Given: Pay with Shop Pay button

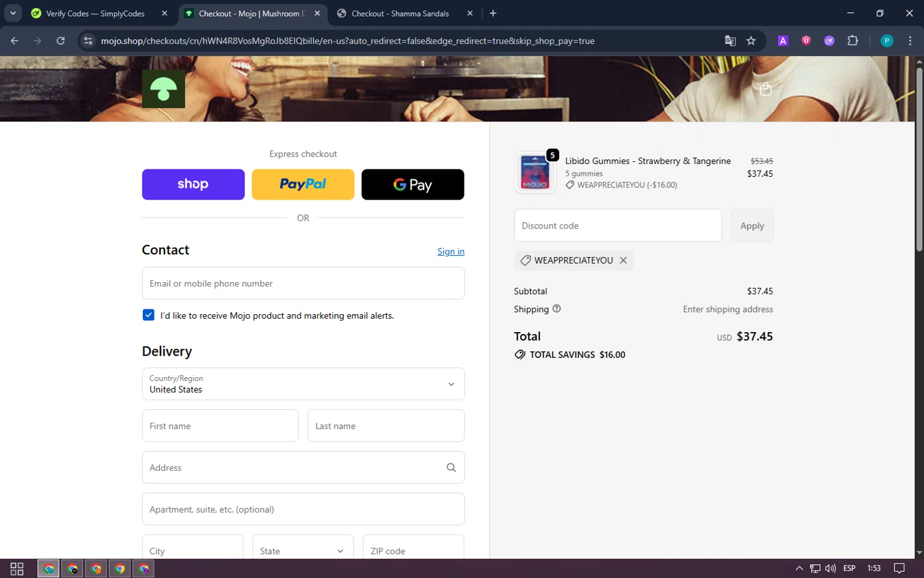Looking at the screenshot, I should click(x=193, y=184).
